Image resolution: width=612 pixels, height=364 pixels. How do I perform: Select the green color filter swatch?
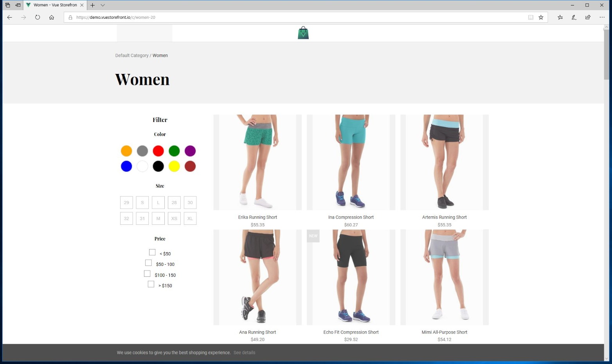(174, 151)
